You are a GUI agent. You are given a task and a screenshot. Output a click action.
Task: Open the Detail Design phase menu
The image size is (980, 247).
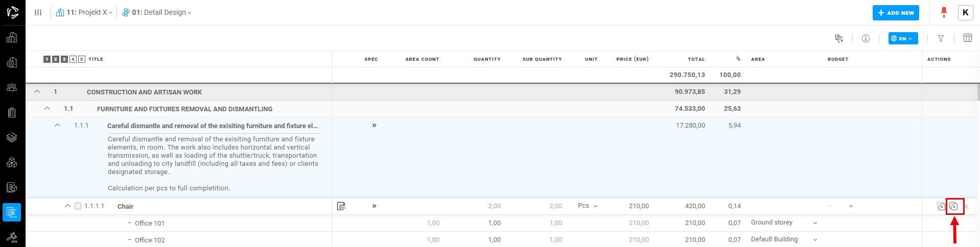[157, 12]
